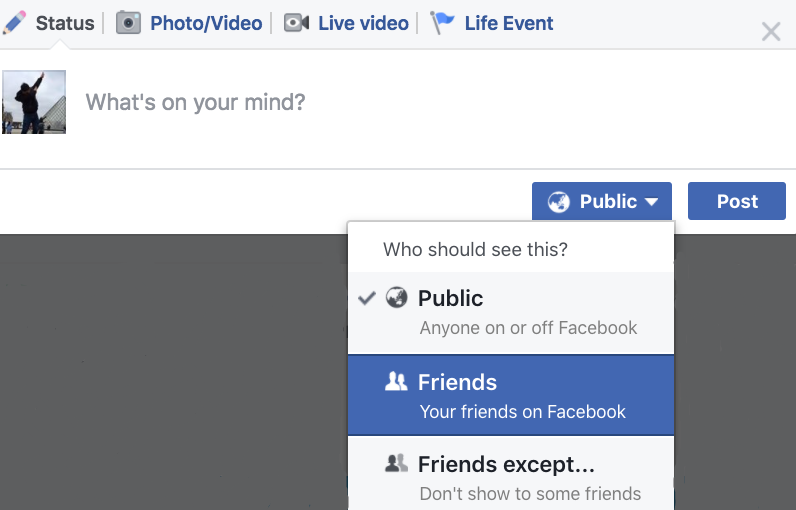This screenshot has height=510, width=796.
Task: Click the pencil Status icon
Action: click(16, 22)
